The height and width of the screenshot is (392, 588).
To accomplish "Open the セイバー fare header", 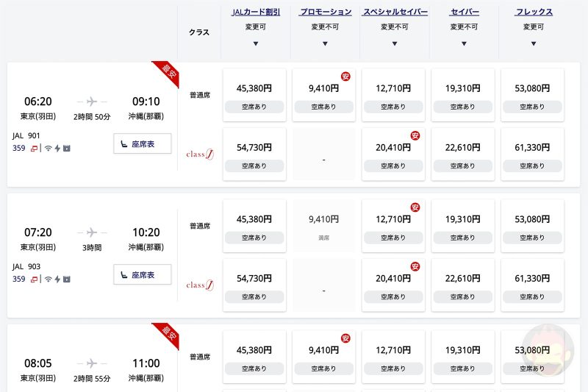I will (x=464, y=13).
